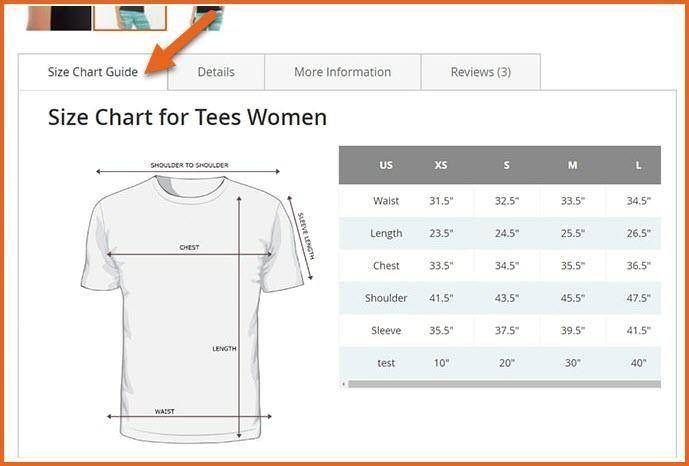This screenshot has height=466, width=689.
Task: Click the M column header
Action: (572, 165)
